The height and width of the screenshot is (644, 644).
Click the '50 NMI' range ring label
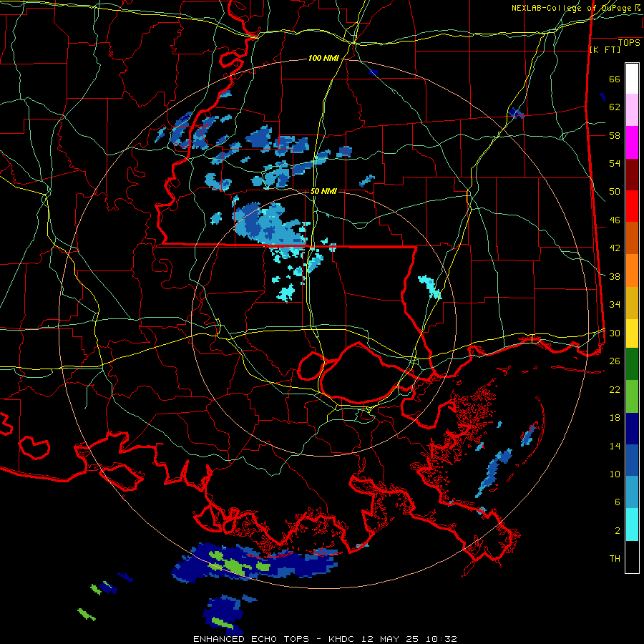[323, 191]
